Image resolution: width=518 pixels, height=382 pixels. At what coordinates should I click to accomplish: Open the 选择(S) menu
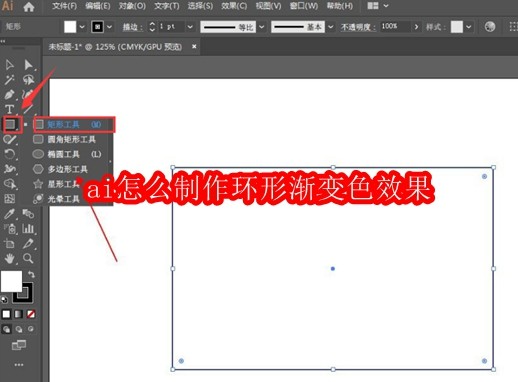click(200, 6)
